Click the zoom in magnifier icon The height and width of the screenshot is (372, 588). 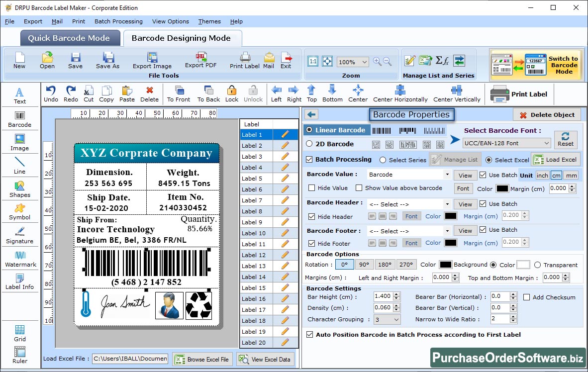(x=377, y=61)
